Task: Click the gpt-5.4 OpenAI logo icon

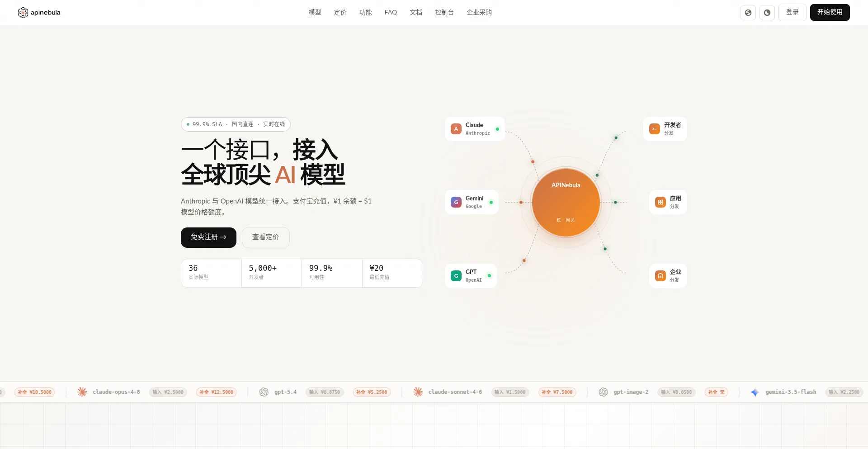Action: (x=264, y=392)
